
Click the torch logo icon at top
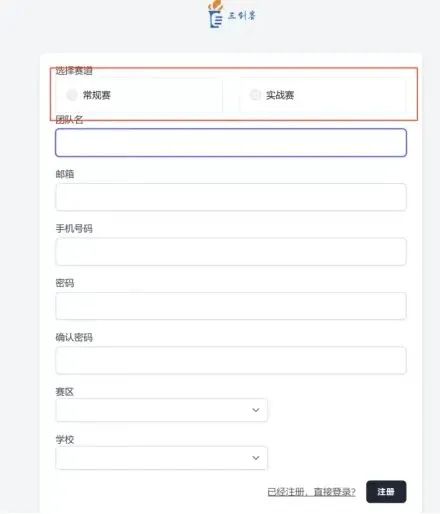pyautogui.click(x=215, y=14)
